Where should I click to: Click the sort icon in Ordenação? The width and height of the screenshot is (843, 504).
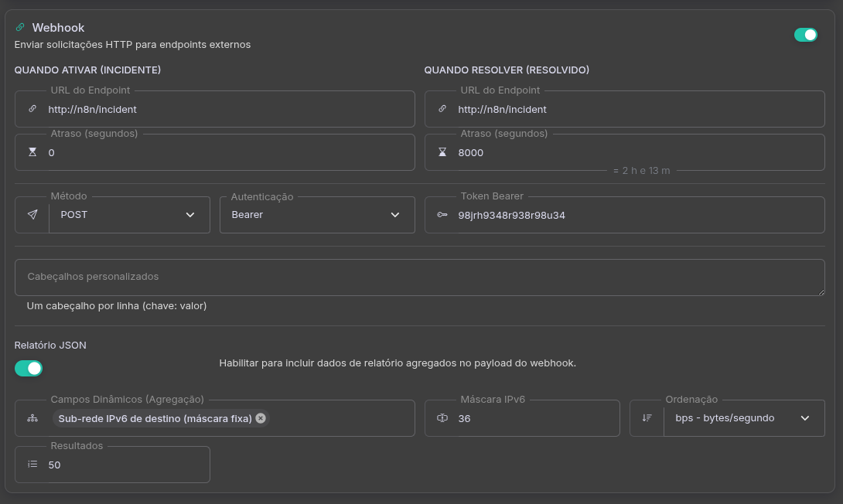pos(647,418)
